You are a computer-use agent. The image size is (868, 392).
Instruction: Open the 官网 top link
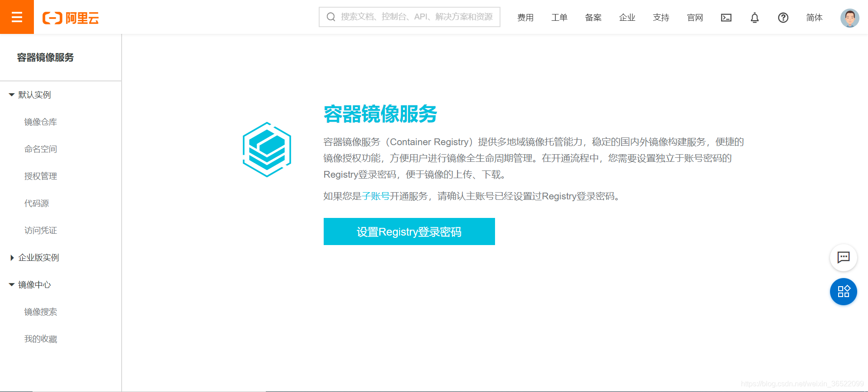coord(695,18)
